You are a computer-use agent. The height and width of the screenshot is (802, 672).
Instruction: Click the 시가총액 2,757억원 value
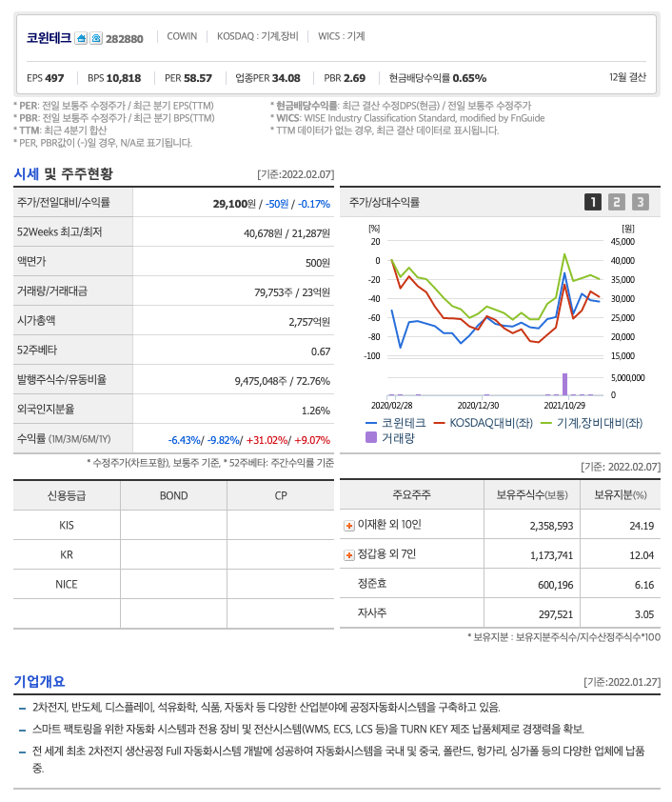click(309, 322)
